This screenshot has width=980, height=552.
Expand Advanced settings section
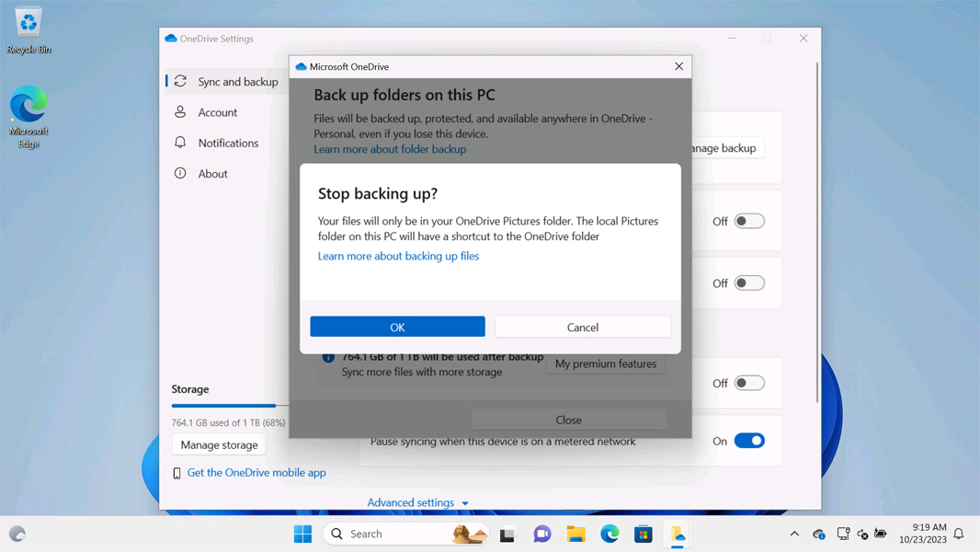(417, 502)
